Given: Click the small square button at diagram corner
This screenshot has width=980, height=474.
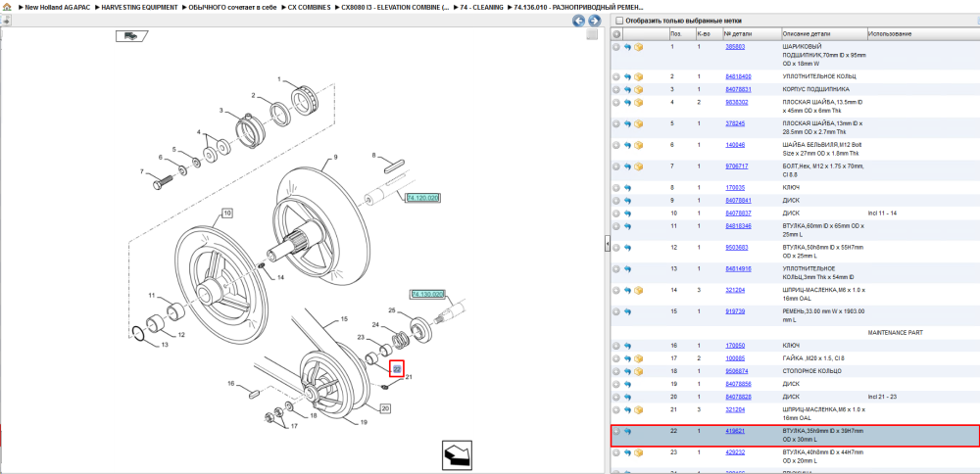Looking at the screenshot, I should pyautogui.click(x=591, y=35).
